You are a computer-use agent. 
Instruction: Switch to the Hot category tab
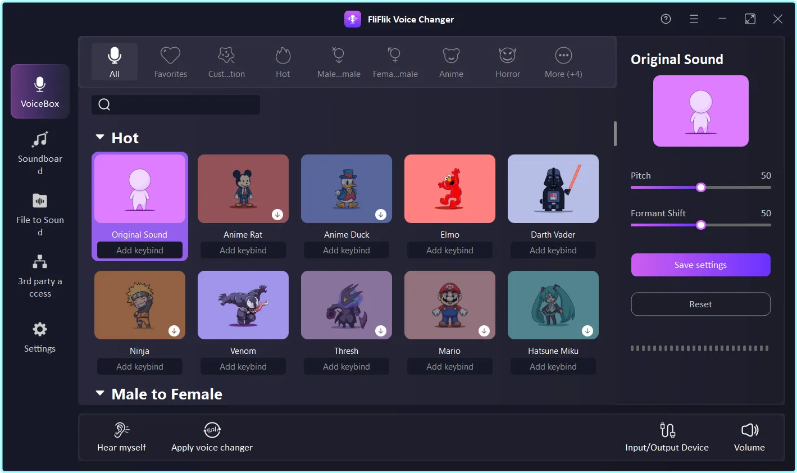[283, 62]
